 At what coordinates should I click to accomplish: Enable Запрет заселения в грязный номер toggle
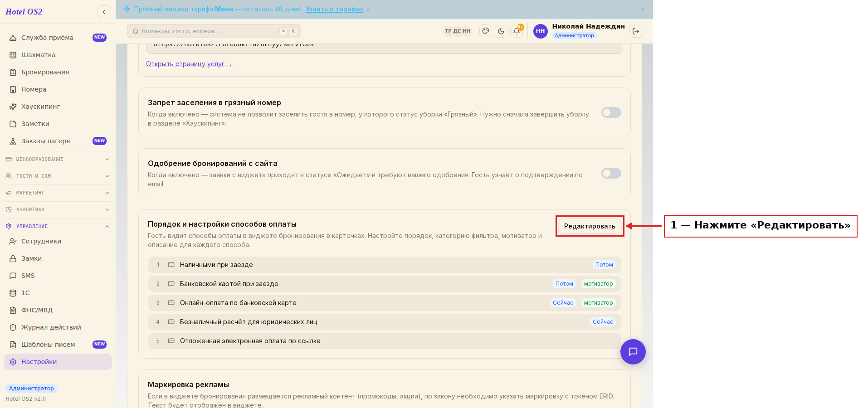click(x=611, y=112)
